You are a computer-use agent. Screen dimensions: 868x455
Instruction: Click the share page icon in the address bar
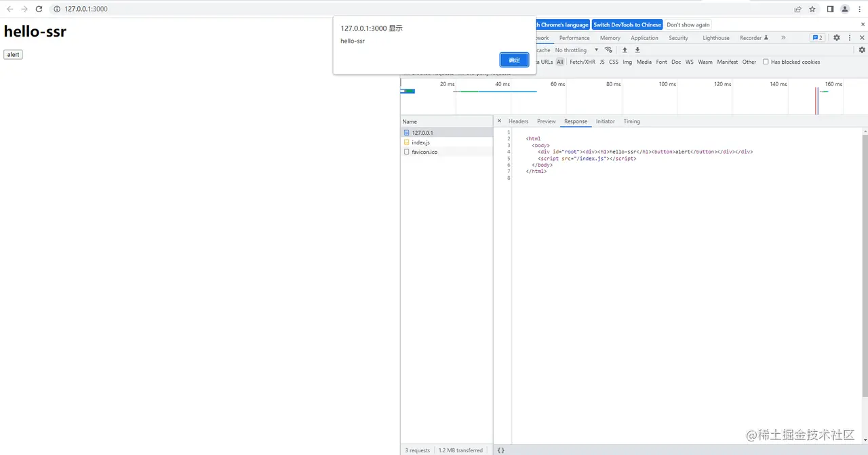click(x=798, y=9)
